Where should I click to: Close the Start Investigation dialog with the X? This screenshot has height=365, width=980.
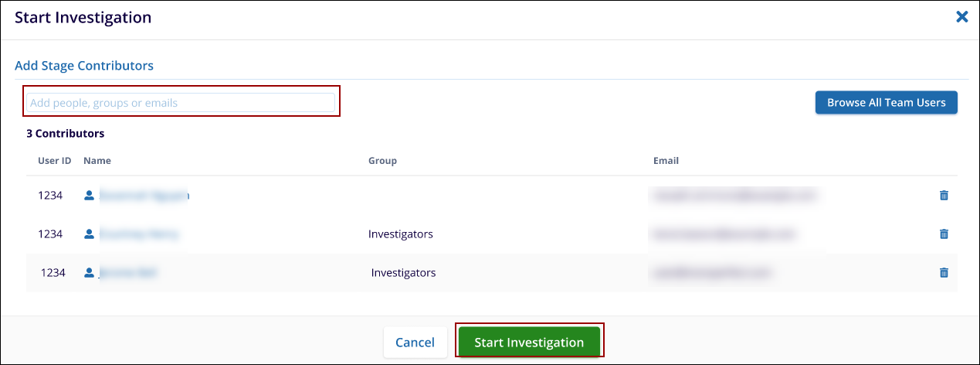pyautogui.click(x=961, y=17)
